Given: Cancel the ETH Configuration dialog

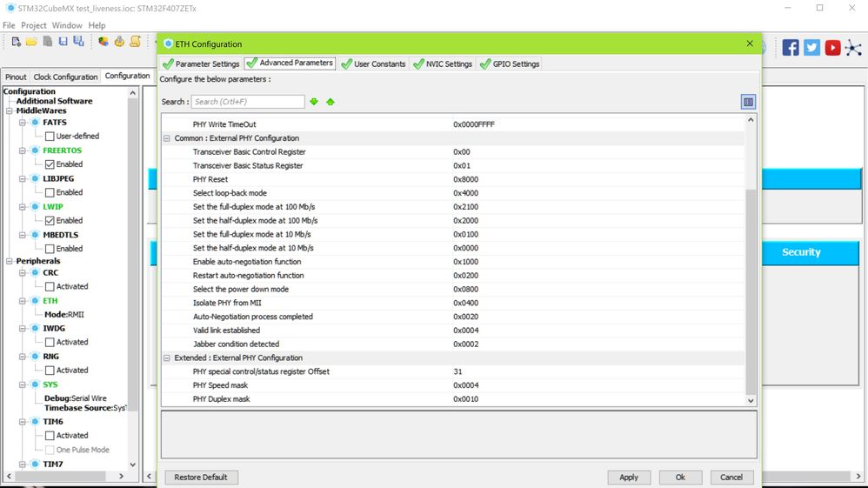Looking at the screenshot, I should point(731,478).
